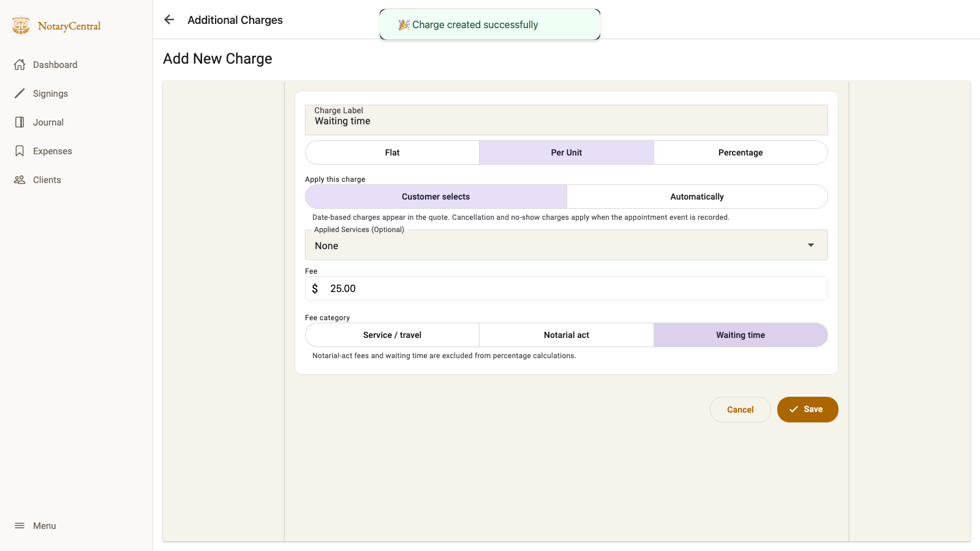Image resolution: width=980 pixels, height=551 pixels.
Task: Save the new charge
Action: click(807, 410)
